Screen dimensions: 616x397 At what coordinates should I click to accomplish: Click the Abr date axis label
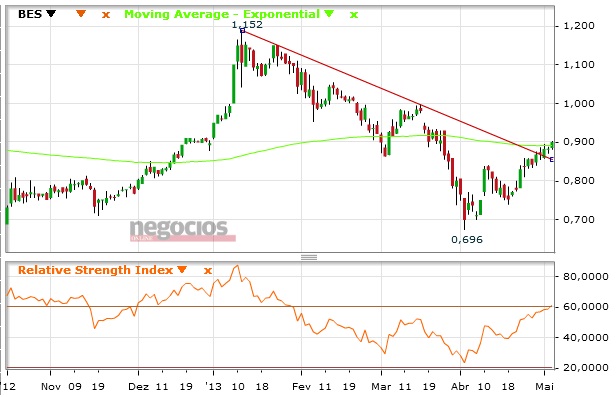click(460, 387)
